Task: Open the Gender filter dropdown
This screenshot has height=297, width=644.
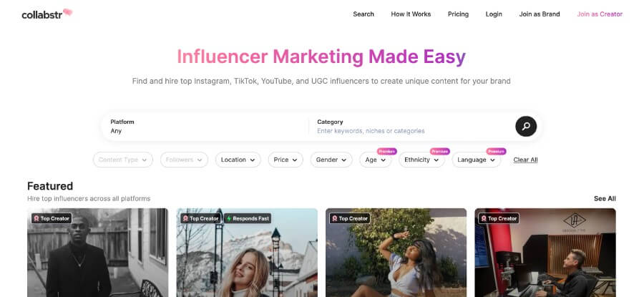Action: [331, 160]
